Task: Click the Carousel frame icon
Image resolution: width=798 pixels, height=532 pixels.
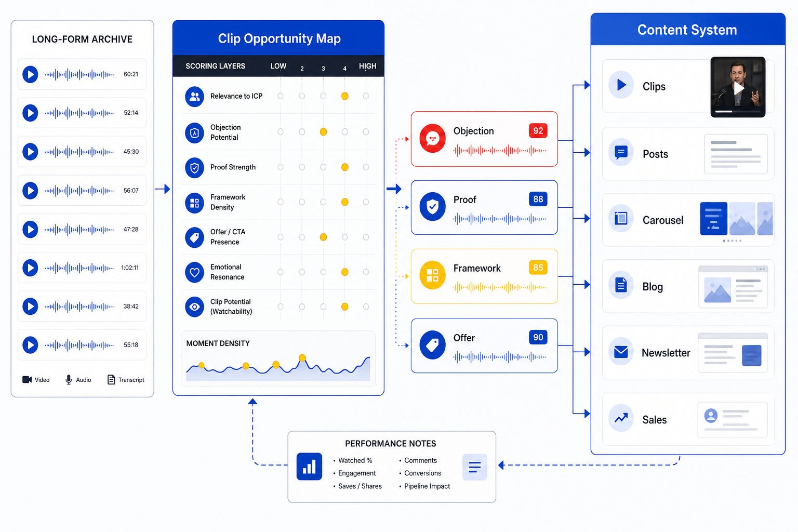Action: (x=621, y=219)
